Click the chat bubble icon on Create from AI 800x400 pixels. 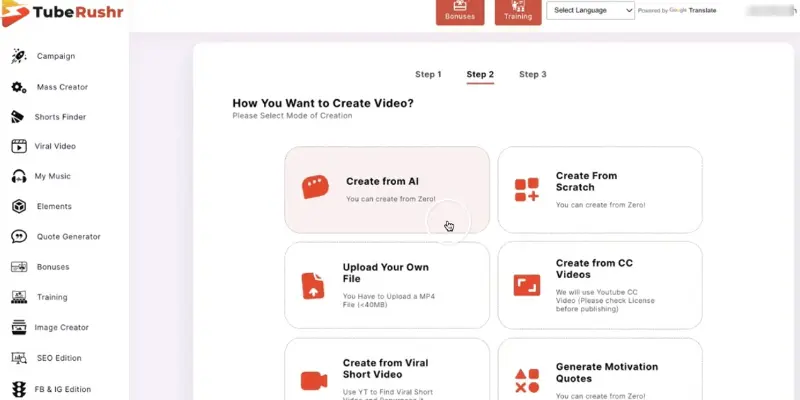tap(315, 187)
